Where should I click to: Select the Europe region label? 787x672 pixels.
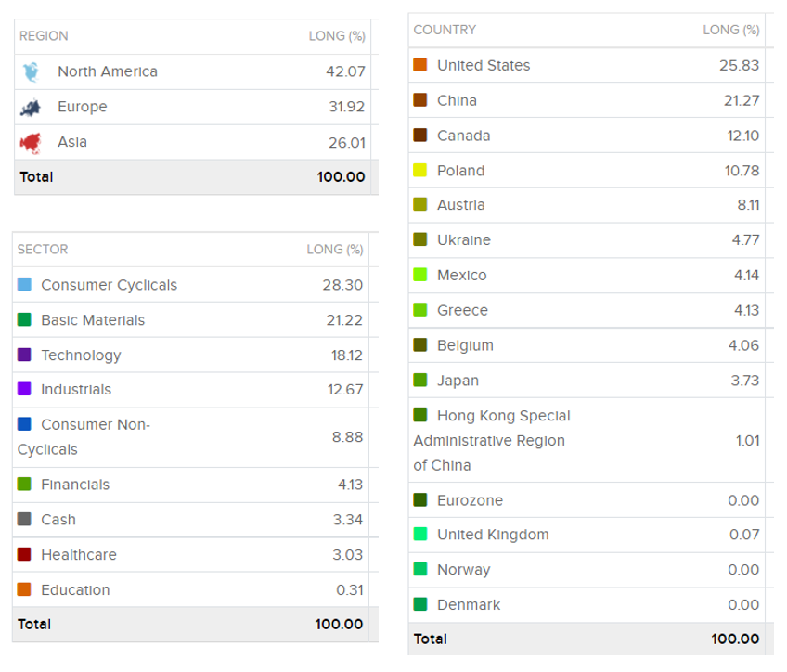(83, 107)
